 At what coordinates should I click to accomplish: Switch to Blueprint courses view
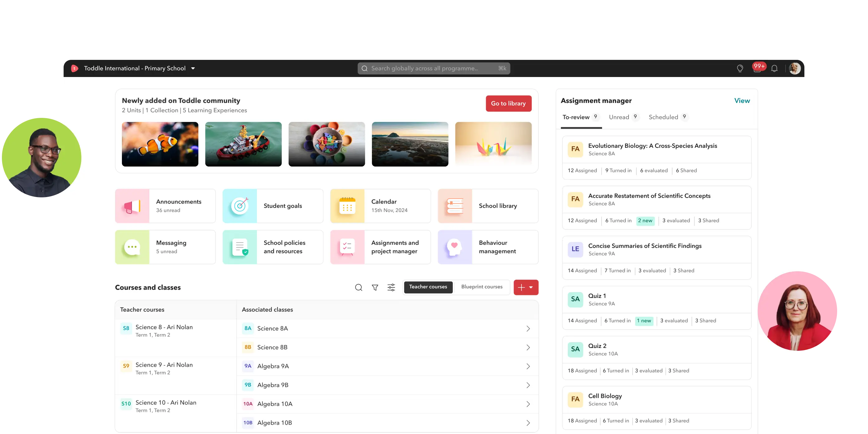[x=481, y=287]
